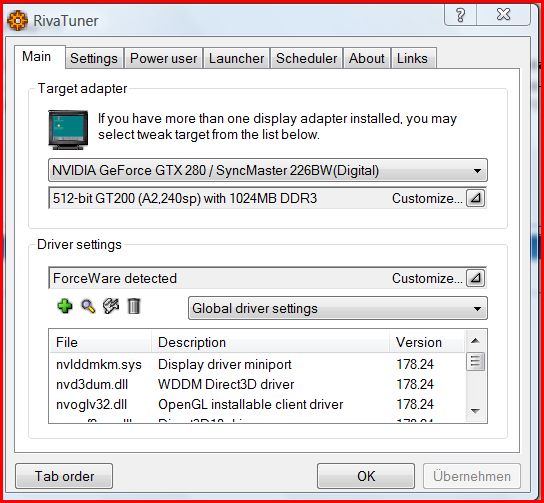Screen dimensions: 544x503
Task: Confirm with the OK button
Action: point(366,476)
